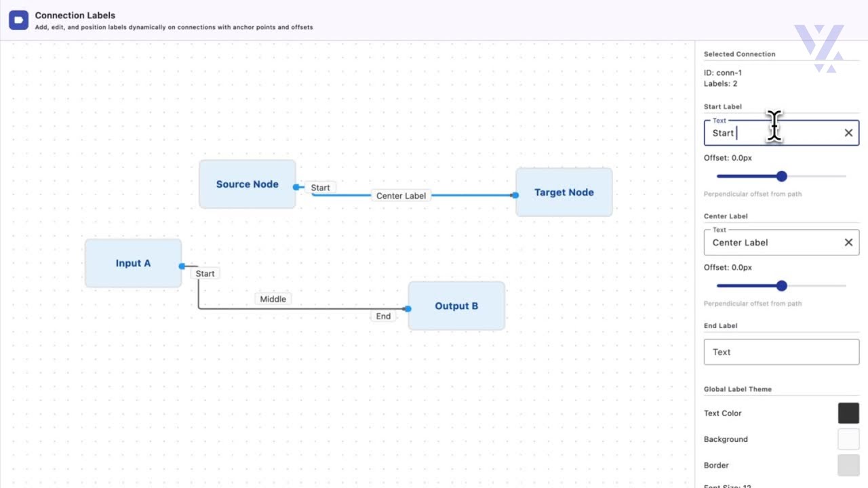Clear the Start Label text field
Viewport: 868px width, 488px height.
pos(848,133)
